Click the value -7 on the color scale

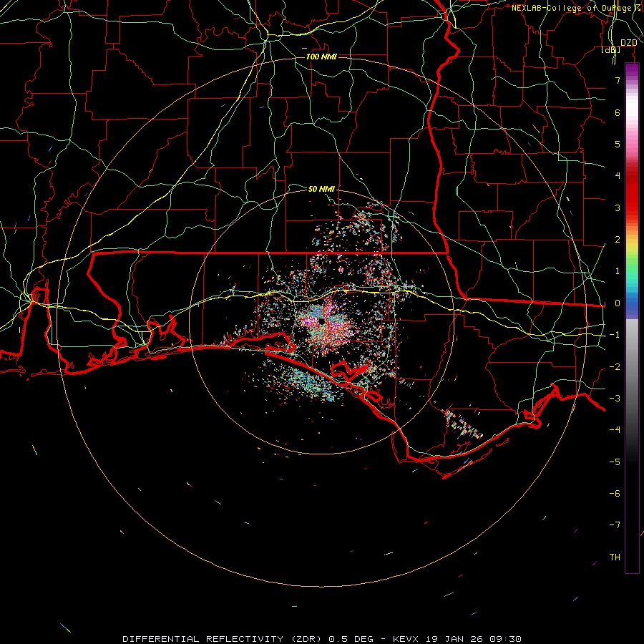(x=615, y=525)
